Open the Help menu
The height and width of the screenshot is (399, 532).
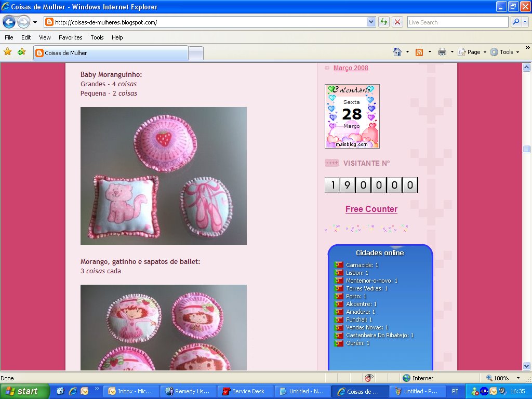point(117,37)
